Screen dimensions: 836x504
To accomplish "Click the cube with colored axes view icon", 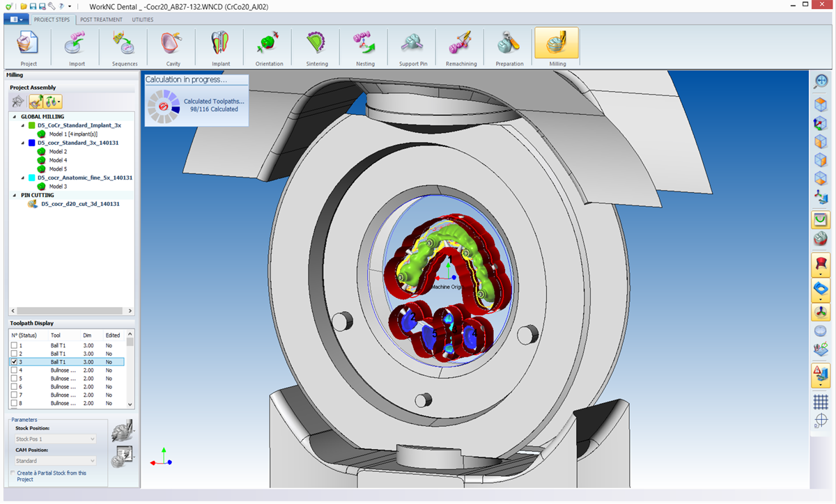I will pyautogui.click(x=821, y=123).
